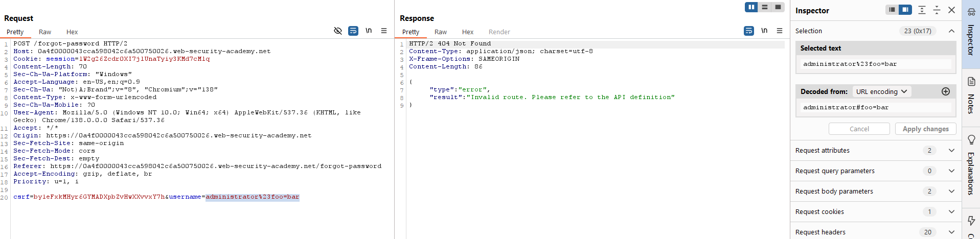The height and width of the screenshot is (239, 980).
Task: Open the Response panel hamburger menu
Action: pos(780,31)
